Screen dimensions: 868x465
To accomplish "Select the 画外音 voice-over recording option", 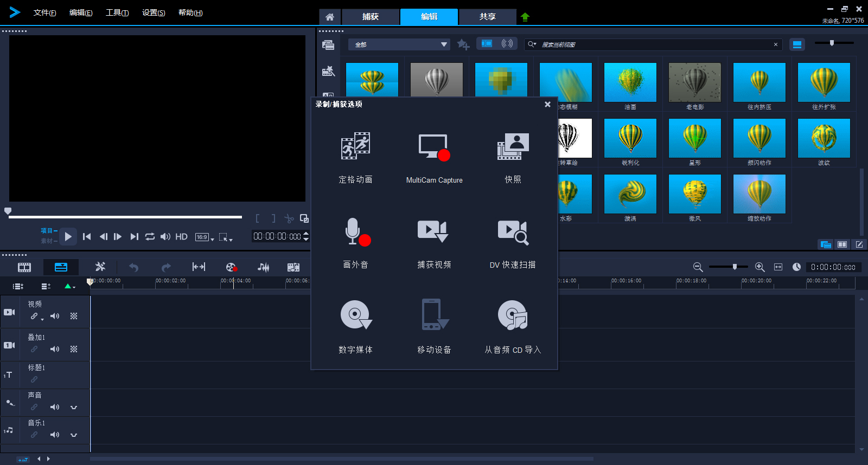I will coord(355,242).
